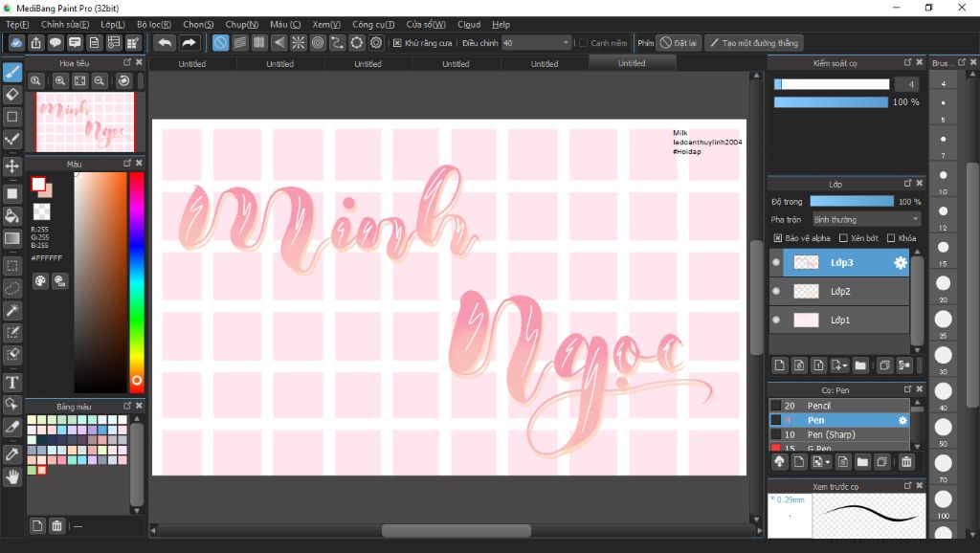Toggle the Bảo vệ alpha checkbox
The height and width of the screenshot is (553, 980).
pos(777,238)
